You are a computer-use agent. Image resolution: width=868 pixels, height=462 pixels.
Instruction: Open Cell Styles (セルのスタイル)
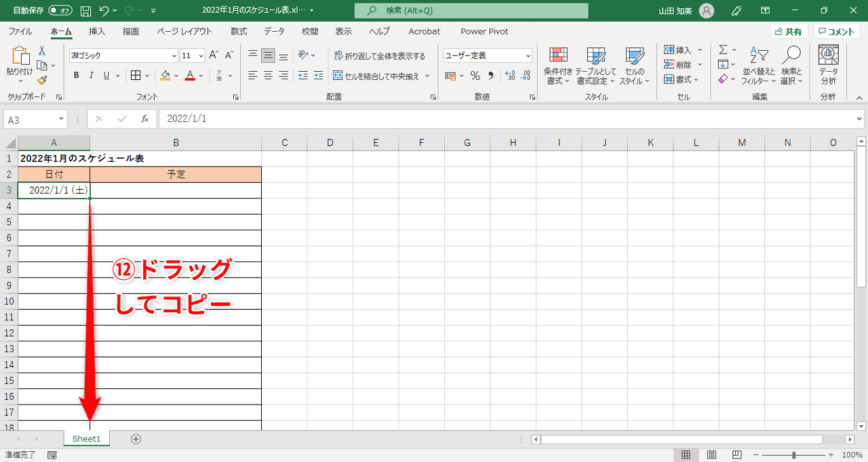pos(634,66)
